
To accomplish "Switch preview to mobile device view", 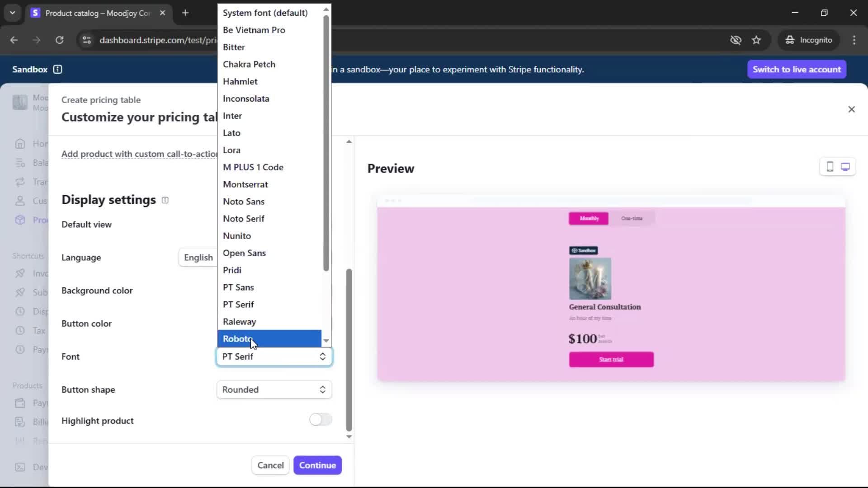I will (830, 167).
